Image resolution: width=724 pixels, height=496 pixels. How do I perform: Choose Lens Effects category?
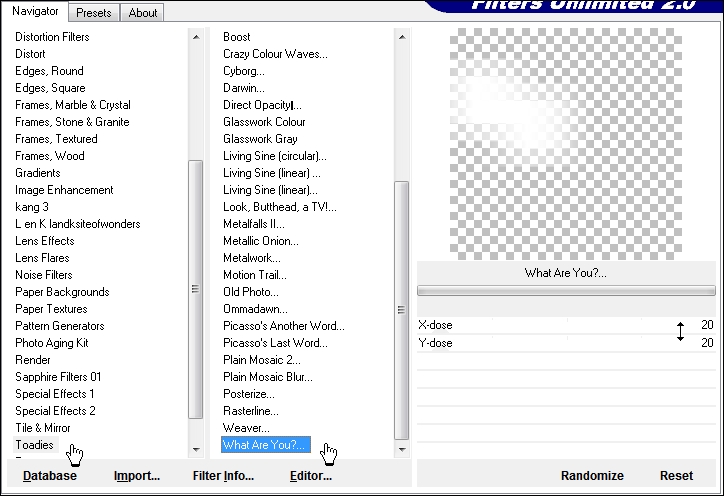click(45, 241)
